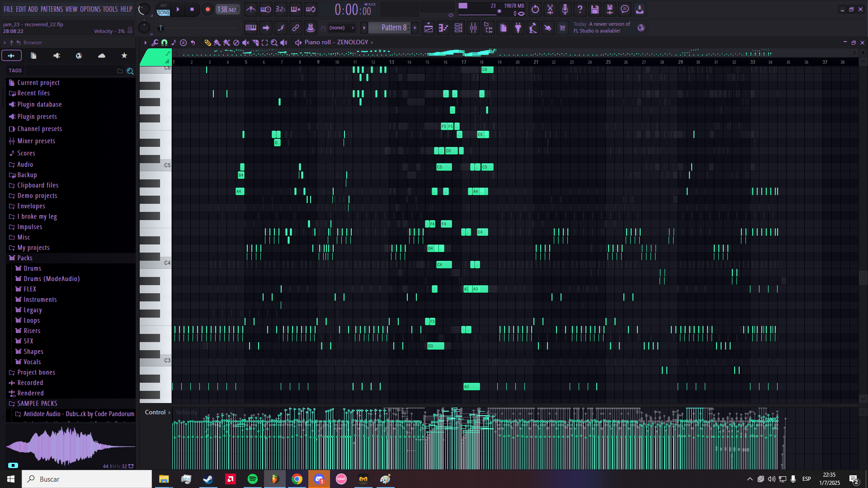Click the scissors audio editor icon
Viewport: 868px width, 488px height.
550,9
